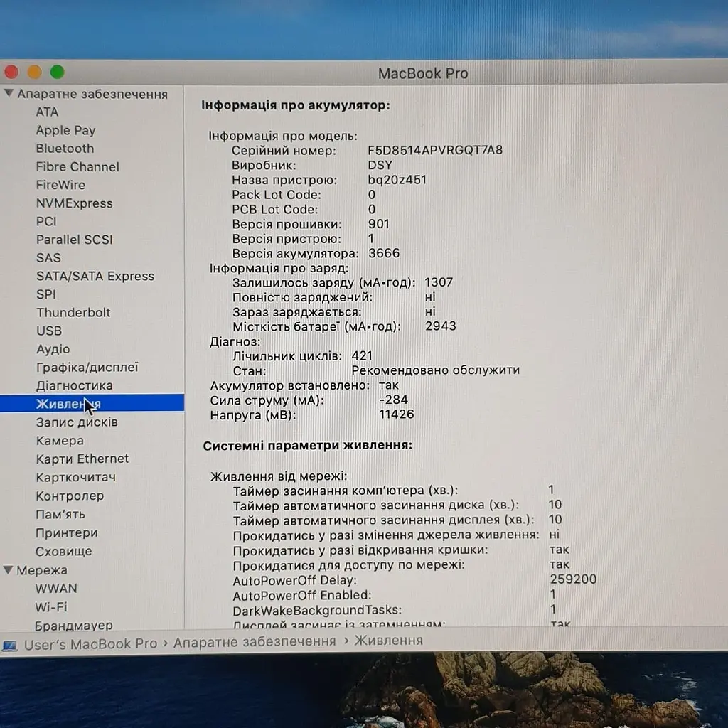This screenshot has width=728, height=728.
Task: Open the Принтери entry
Action: 66,533
